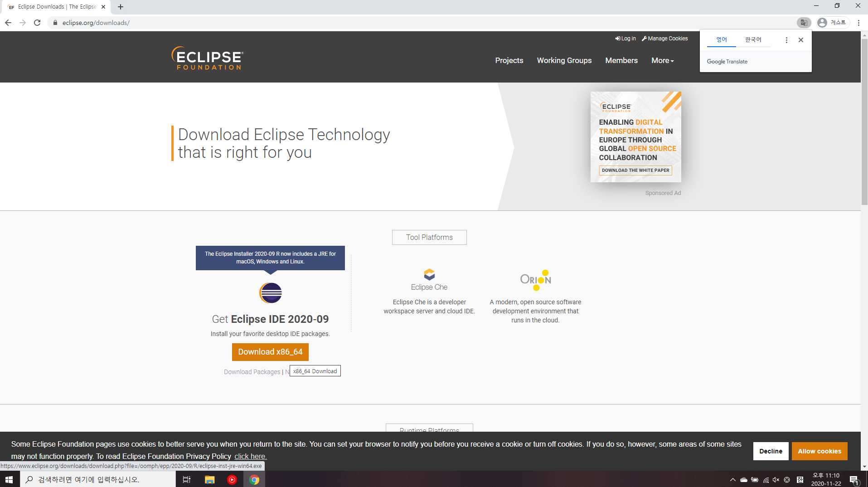Click the site lock icon in address bar

(55, 23)
